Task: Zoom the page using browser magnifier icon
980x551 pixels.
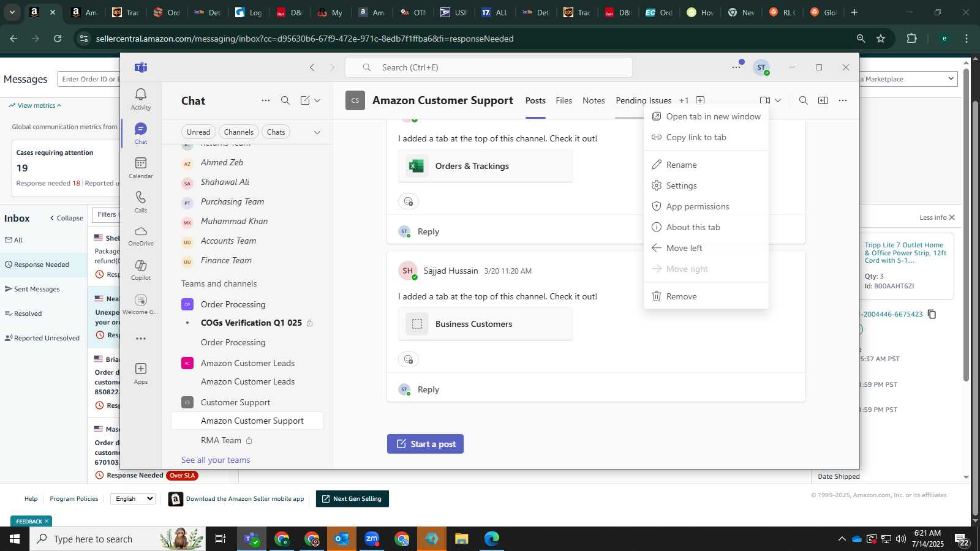Action: pos(861,39)
